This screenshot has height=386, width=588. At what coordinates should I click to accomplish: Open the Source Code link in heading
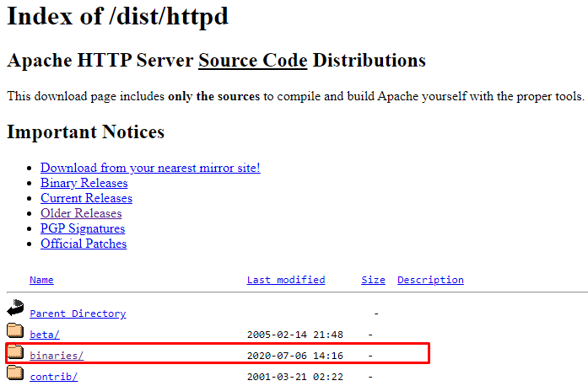click(253, 61)
